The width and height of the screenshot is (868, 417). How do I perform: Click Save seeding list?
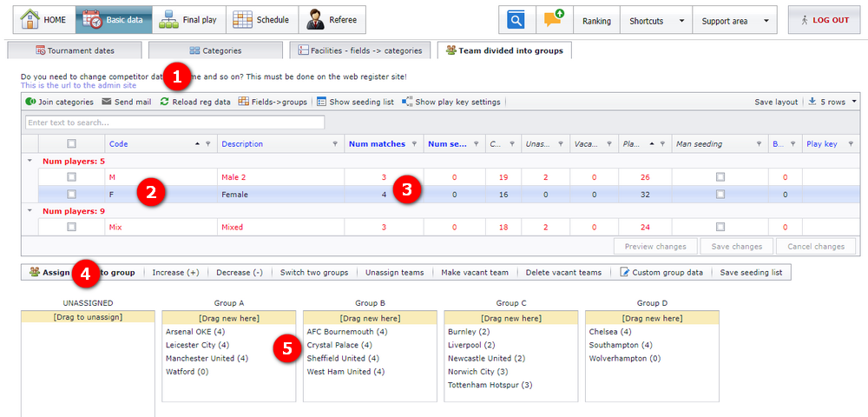pyautogui.click(x=751, y=273)
